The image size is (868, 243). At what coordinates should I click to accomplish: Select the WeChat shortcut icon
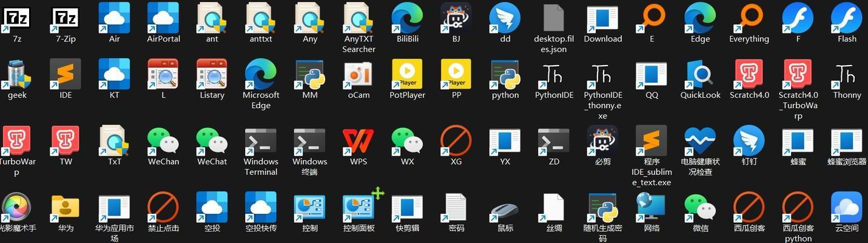[212, 141]
